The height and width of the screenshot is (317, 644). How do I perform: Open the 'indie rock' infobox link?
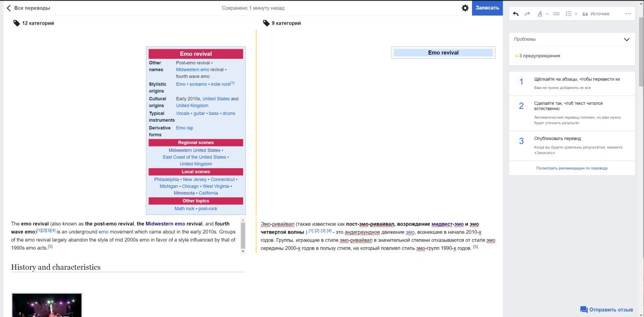220,84
